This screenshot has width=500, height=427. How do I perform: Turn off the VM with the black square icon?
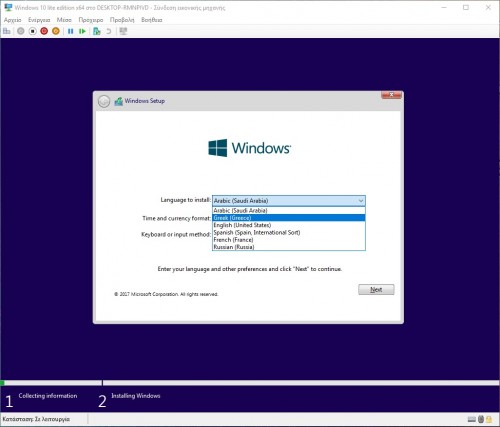click(x=32, y=31)
